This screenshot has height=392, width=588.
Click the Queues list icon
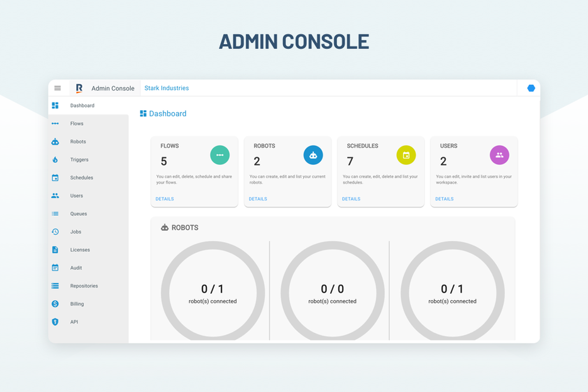[x=57, y=213]
